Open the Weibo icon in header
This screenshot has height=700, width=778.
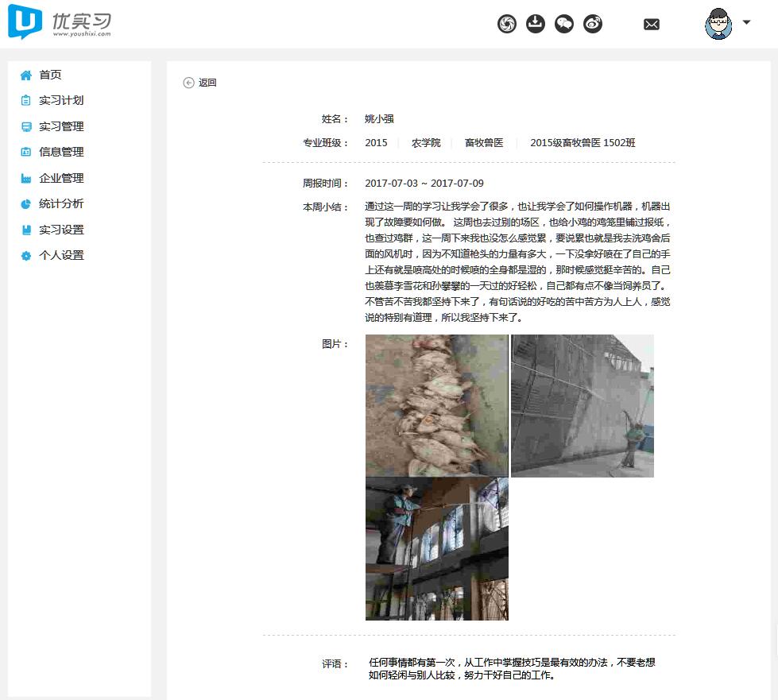pyautogui.click(x=593, y=24)
